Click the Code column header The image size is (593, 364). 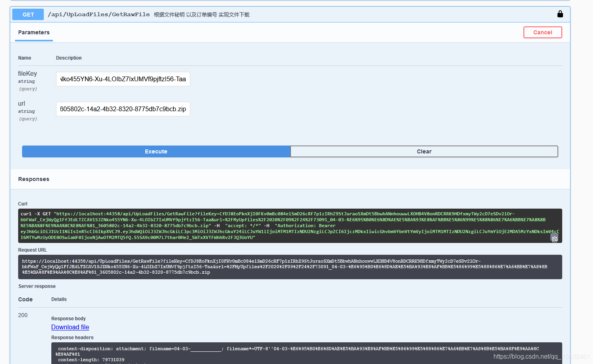click(25, 299)
